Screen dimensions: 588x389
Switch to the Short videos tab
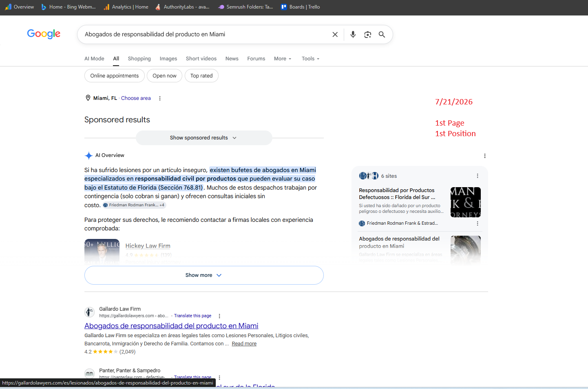[x=201, y=59]
